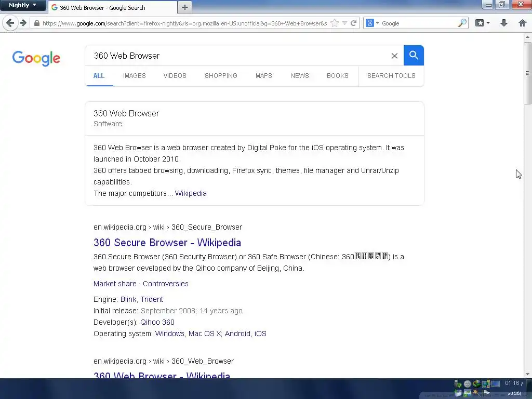Click the Blink engine link
532x399 pixels.
(128, 299)
